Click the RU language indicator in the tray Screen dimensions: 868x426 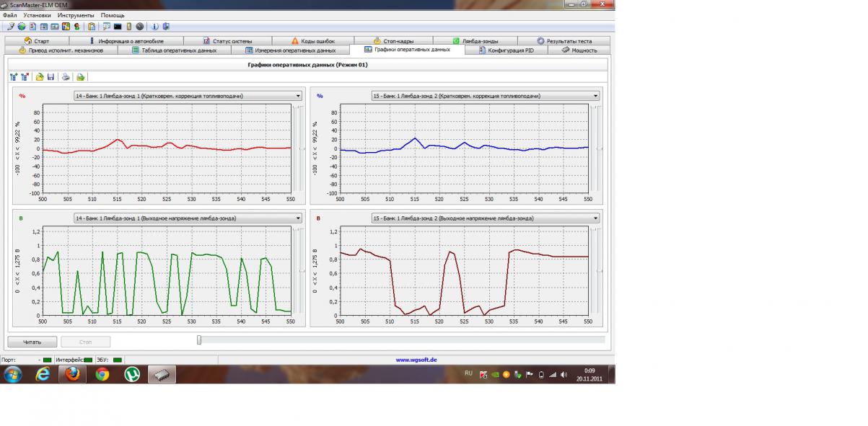coord(468,373)
